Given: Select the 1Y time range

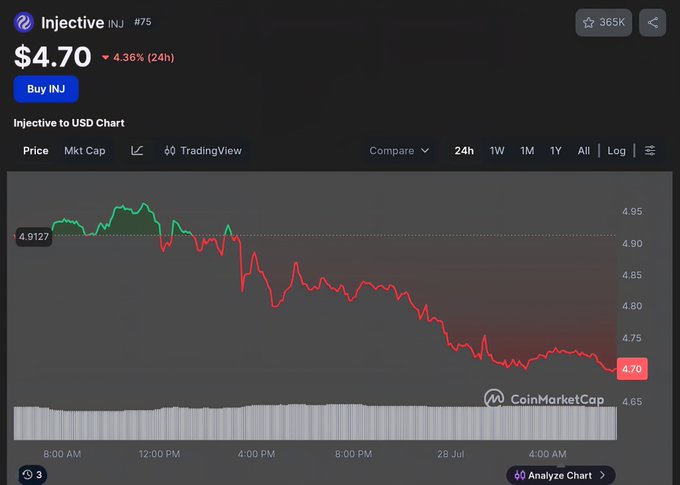Looking at the screenshot, I should [556, 151].
